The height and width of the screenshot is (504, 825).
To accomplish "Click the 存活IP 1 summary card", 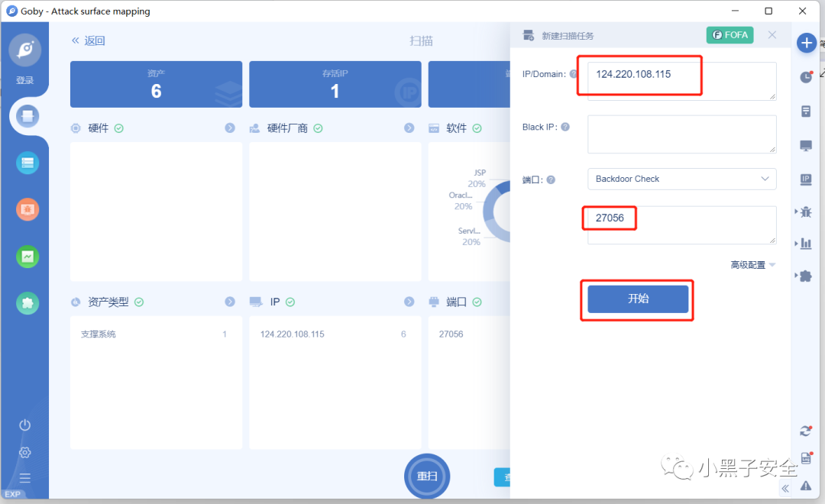I will pyautogui.click(x=335, y=84).
